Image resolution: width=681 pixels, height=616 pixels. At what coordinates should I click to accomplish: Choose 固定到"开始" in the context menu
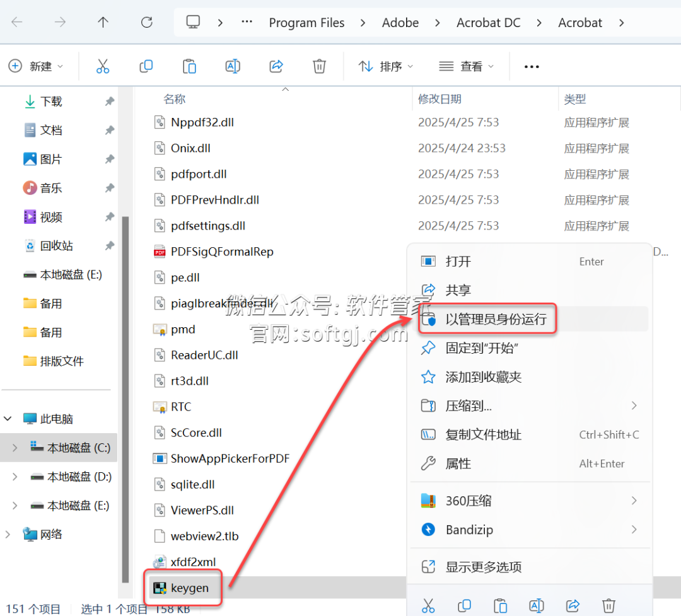(x=530, y=348)
